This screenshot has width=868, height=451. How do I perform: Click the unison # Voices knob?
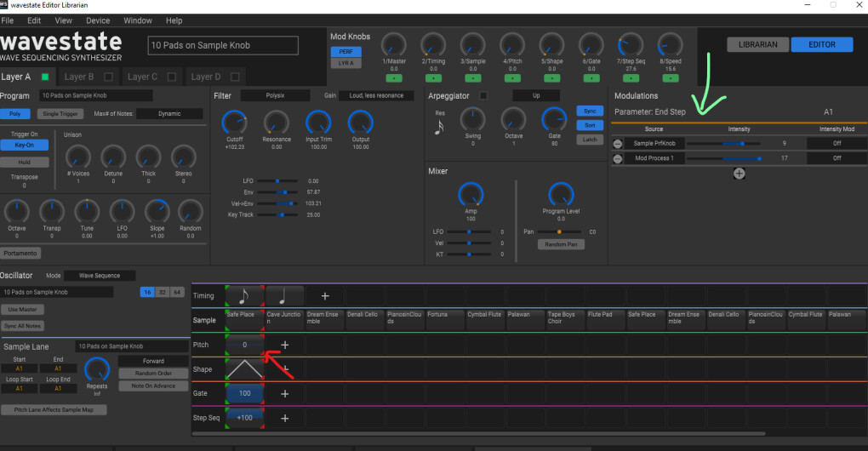point(78,157)
